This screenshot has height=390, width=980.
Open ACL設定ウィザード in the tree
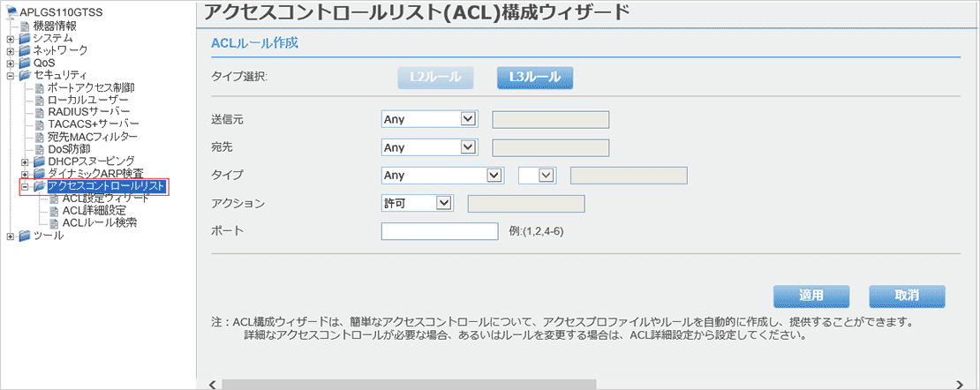(106, 199)
